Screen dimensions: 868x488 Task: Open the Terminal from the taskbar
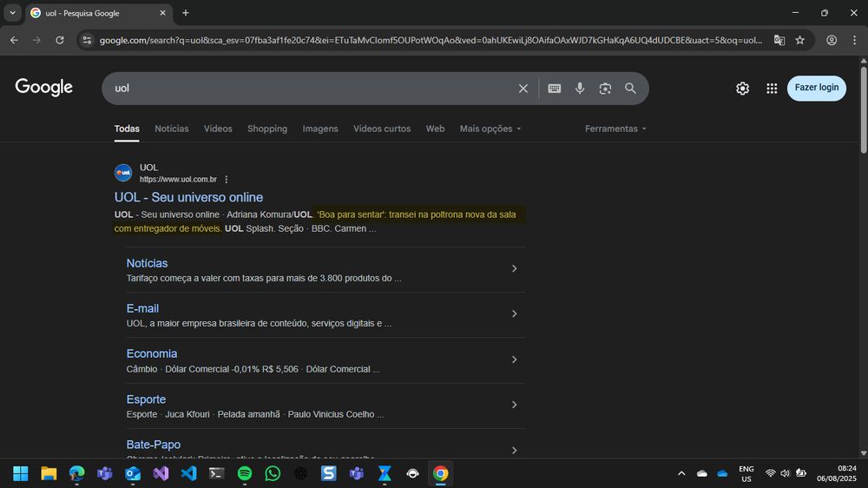(216, 473)
